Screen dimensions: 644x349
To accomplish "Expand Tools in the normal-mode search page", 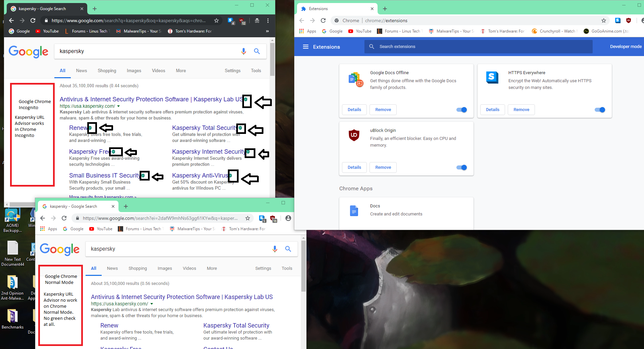I will tap(287, 268).
